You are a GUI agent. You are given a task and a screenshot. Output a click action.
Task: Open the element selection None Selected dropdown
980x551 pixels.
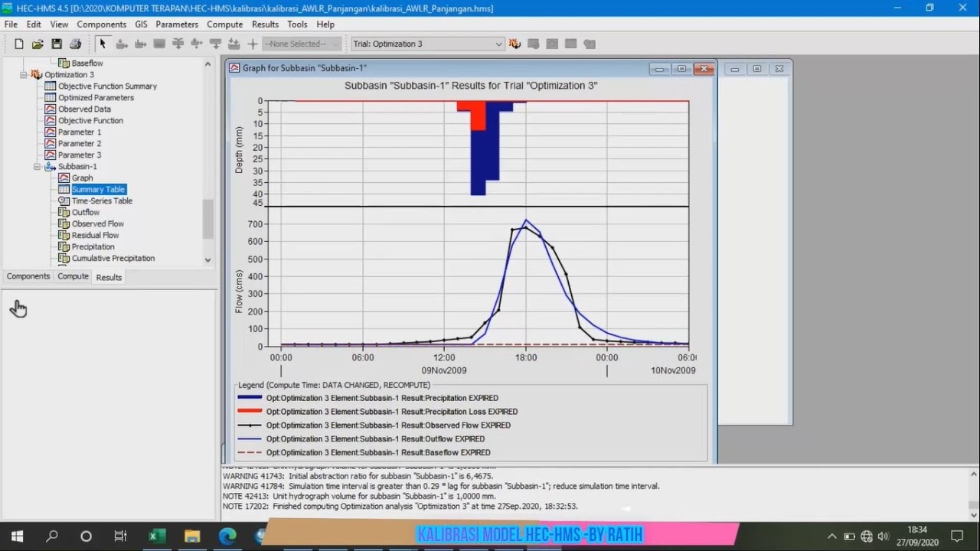click(x=302, y=44)
